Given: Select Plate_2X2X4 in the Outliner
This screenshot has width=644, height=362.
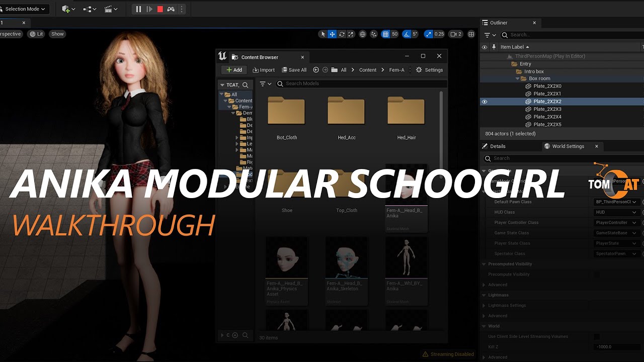Looking at the screenshot, I should (x=547, y=117).
